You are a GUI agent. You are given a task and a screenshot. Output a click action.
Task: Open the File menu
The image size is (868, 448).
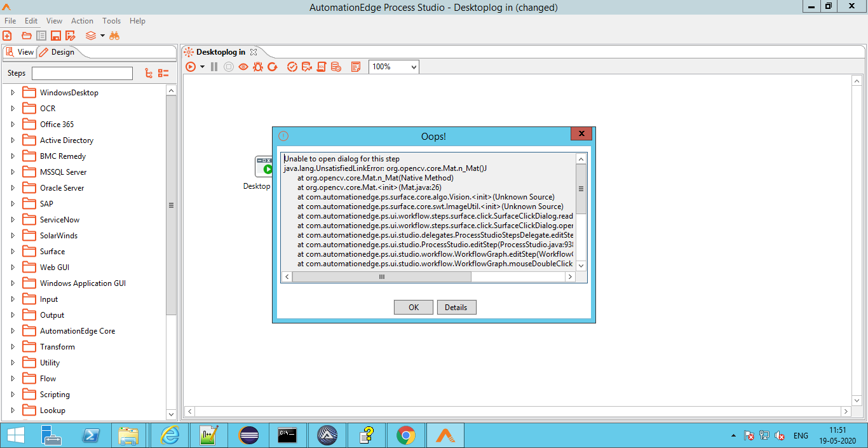click(10, 21)
